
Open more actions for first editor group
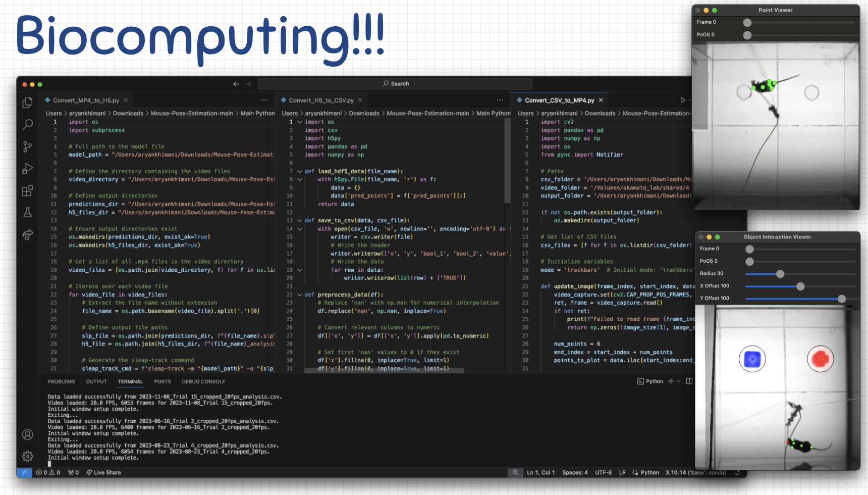pyautogui.click(x=264, y=100)
